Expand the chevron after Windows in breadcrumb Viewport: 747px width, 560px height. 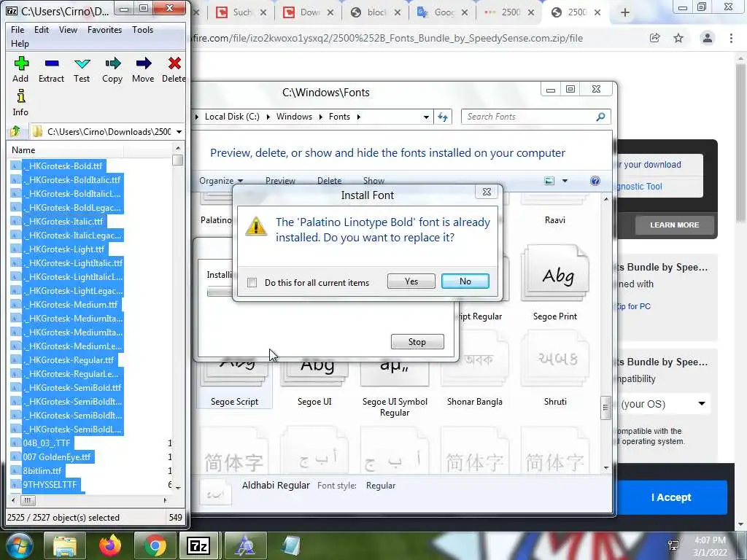[320, 117]
